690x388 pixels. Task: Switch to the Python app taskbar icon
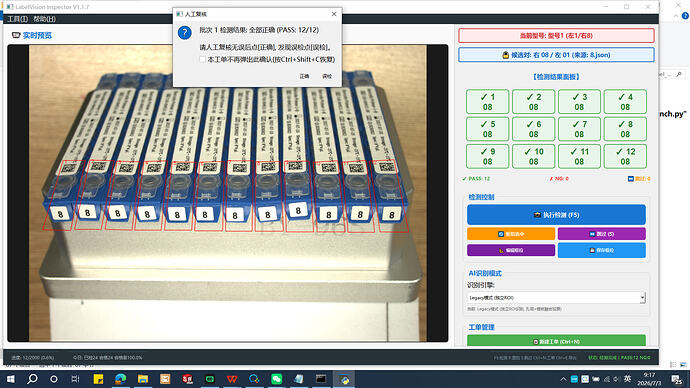tap(344, 379)
